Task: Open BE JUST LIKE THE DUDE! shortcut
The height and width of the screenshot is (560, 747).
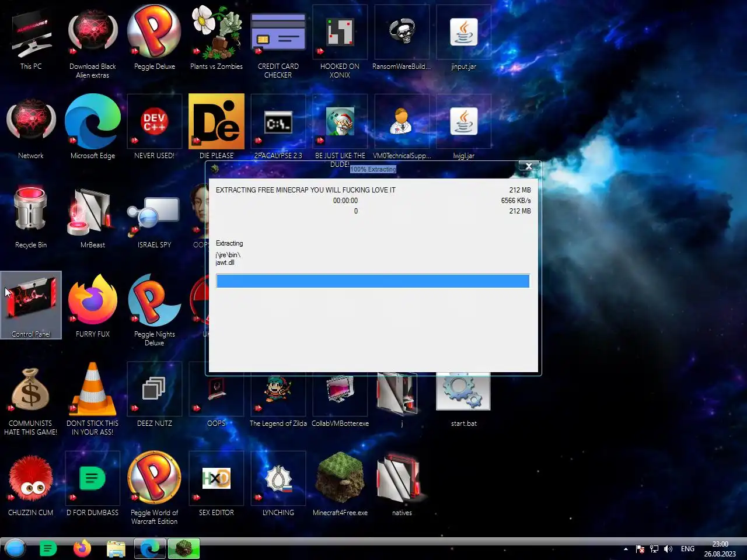Action: (340, 127)
